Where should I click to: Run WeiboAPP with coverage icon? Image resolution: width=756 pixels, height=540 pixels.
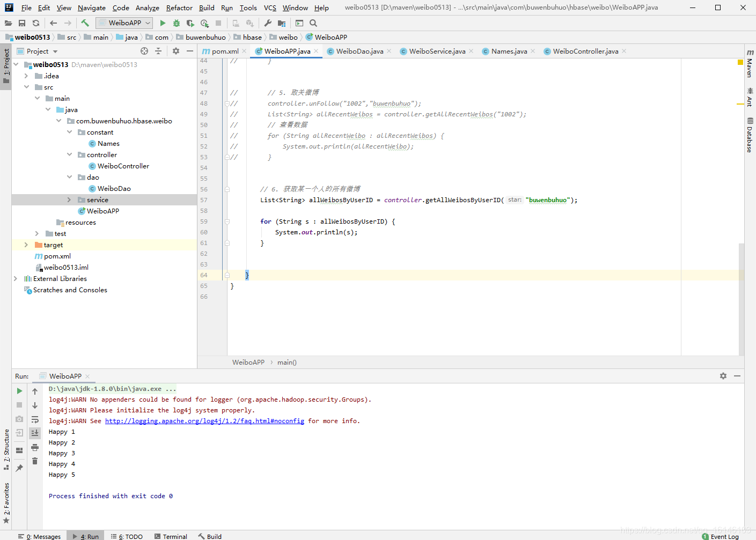coord(190,23)
